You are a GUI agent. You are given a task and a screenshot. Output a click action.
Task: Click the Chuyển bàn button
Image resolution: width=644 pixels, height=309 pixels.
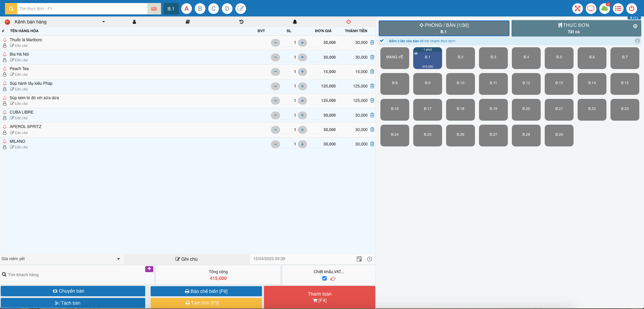pos(73,291)
